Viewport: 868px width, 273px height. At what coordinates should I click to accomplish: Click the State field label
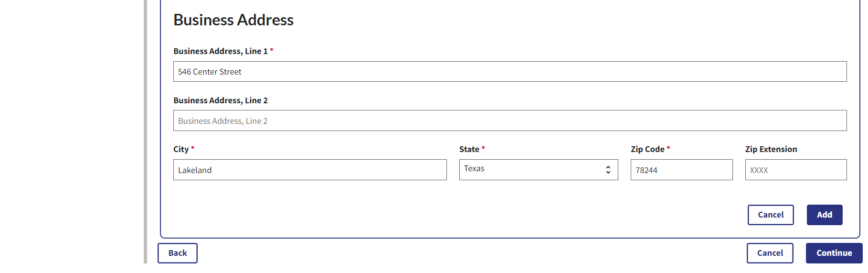click(x=469, y=149)
